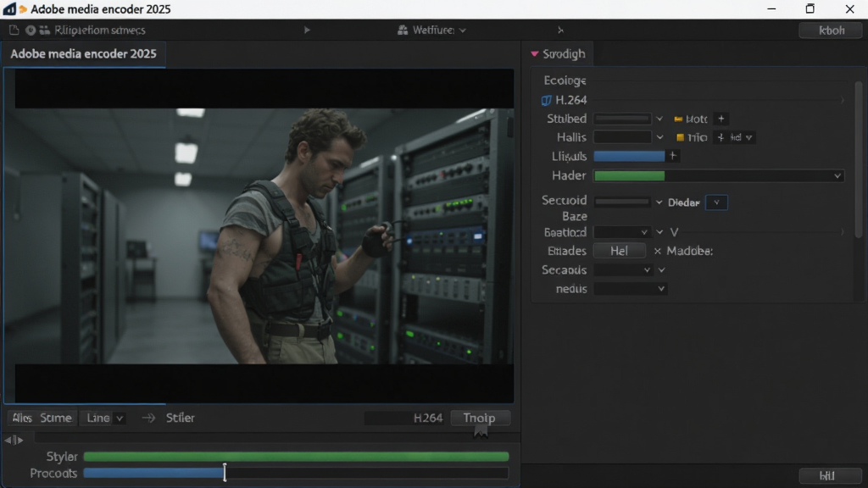This screenshot has width=868, height=488.
Task: Click the group icon before Rliipetiom sameςs
Action: pyautogui.click(x=44, y=30)
